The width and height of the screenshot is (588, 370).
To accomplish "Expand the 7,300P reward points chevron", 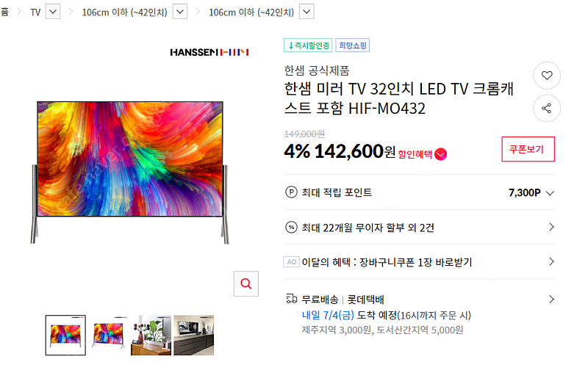I will (x=550, y=193).
